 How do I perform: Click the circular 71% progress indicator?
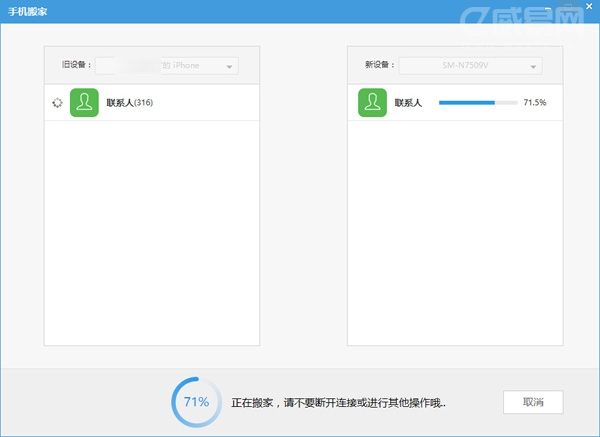point(196,402)
